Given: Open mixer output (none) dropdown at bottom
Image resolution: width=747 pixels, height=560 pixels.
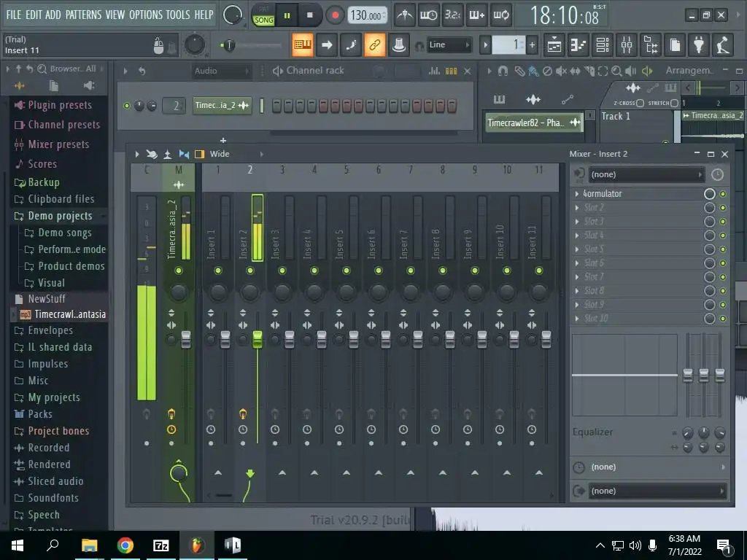Looking at the screenshot, I should pos(657,491).
